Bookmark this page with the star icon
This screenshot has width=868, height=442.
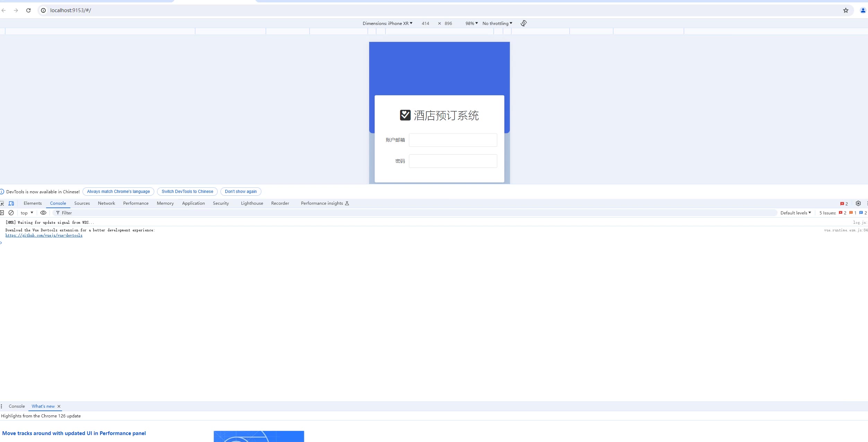pyautogui.click(x=846, y=10)
